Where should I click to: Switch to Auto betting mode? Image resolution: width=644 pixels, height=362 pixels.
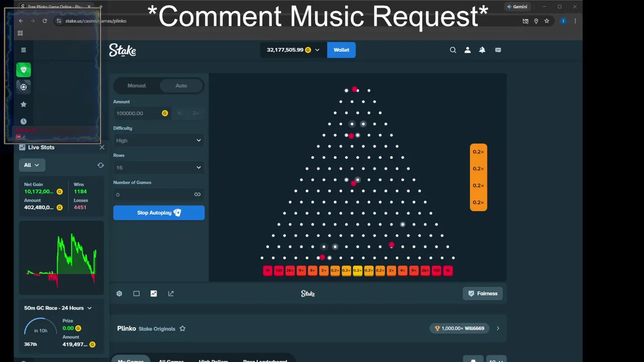181,85
